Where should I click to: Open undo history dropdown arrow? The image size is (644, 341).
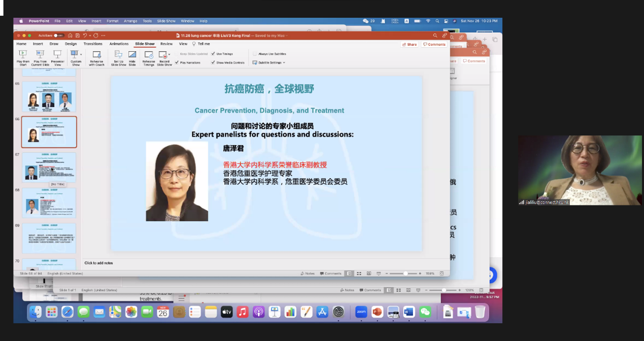click(x=90, y=36)
